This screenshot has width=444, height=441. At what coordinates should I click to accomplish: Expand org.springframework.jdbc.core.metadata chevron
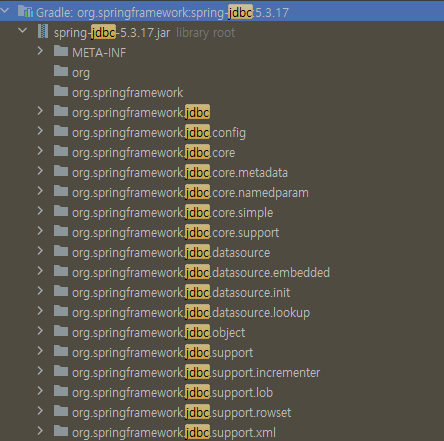(40, 171)
